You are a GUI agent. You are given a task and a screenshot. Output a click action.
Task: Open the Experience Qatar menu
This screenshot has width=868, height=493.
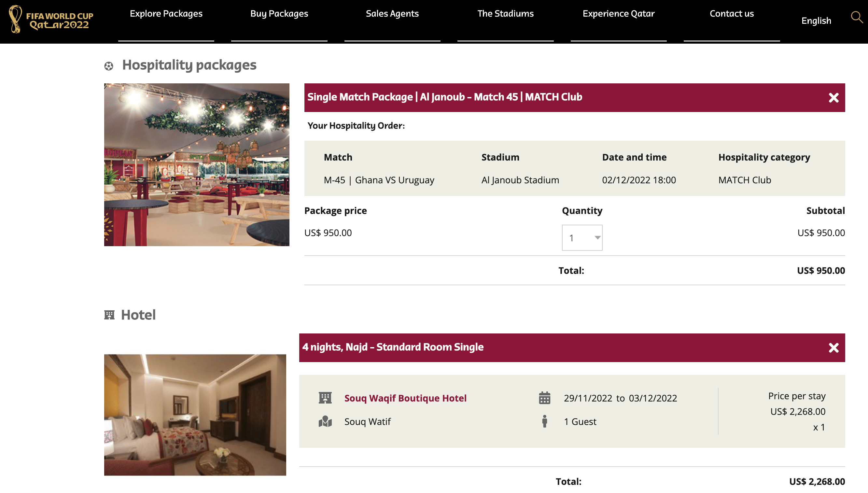pos(619,14)
